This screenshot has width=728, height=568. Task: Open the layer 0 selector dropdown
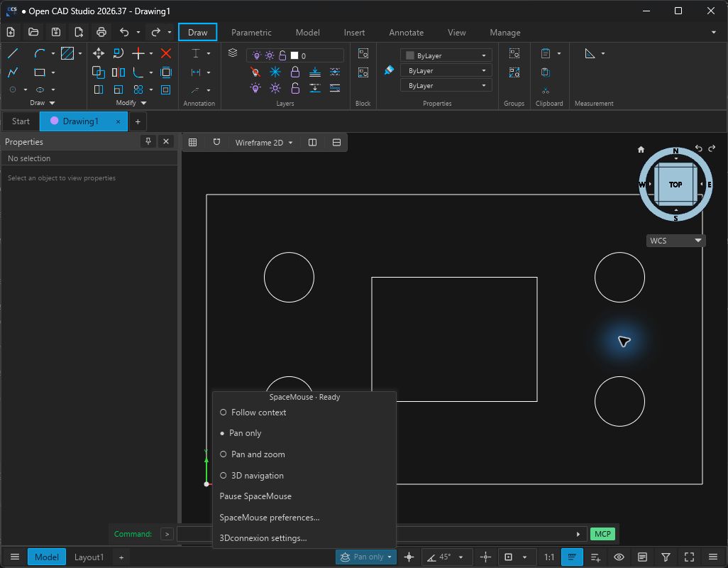coord(296,55)
